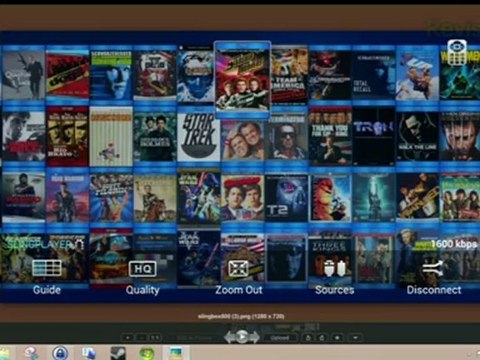Viewport: 480px width, 360px height.
Task: Play the slideshow in photo viewer
Action: click(242, 337)
